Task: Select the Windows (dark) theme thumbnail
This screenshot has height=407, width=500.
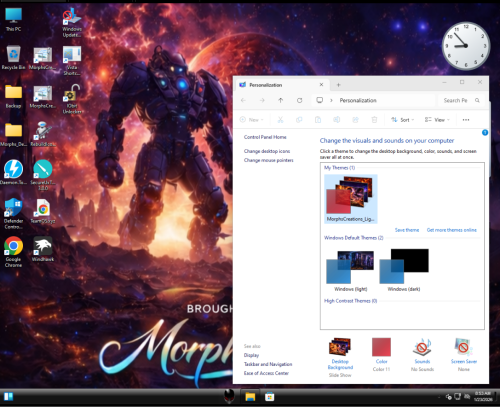Action: pos(404,270)
